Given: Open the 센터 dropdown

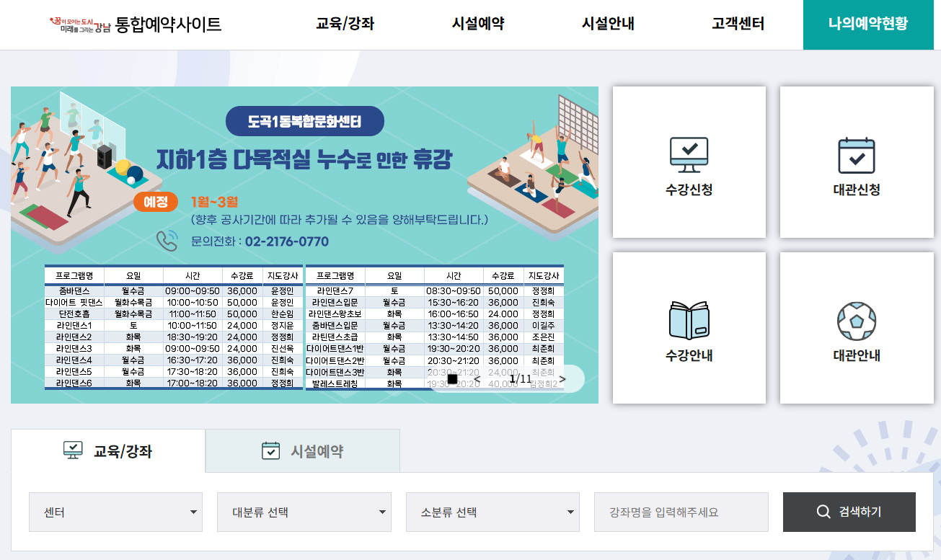Looking at the screenshot, I should click(115, 512).
